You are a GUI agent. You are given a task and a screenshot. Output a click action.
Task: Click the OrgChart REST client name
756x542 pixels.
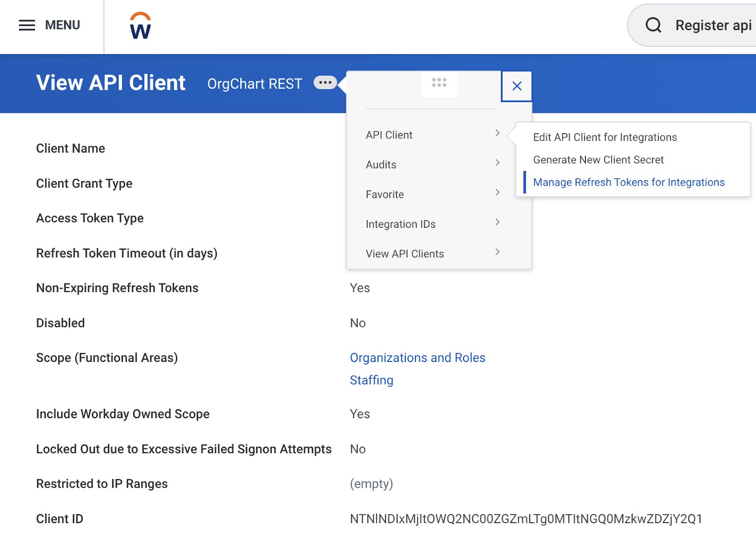(255, 84)
